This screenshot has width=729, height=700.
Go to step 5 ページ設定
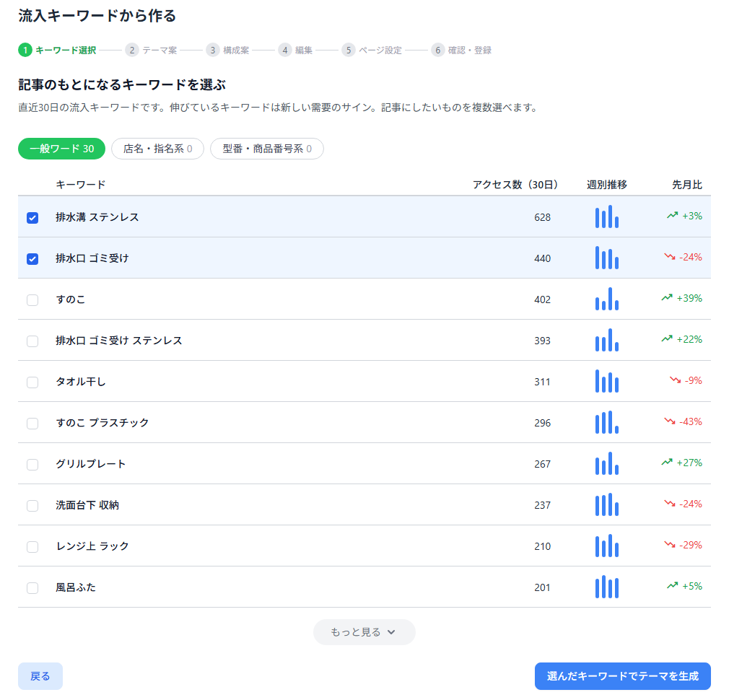(x=372, y=51)
